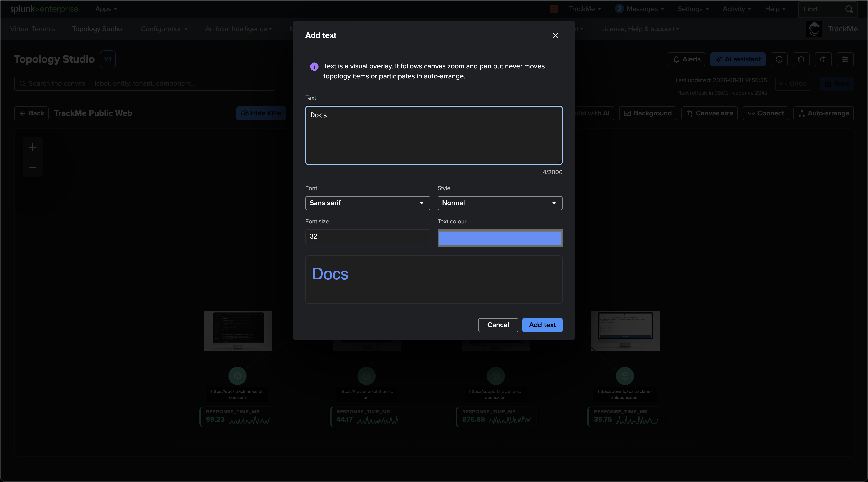This screenshot has width=868, height=482.
Task: Go to Topology Studio tab
Action: [x=97, y=29]
